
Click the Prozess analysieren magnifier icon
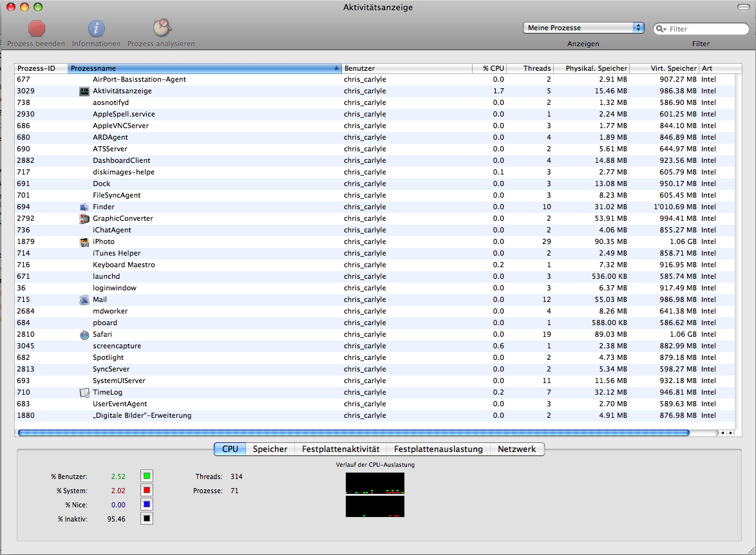pos(162,28)
